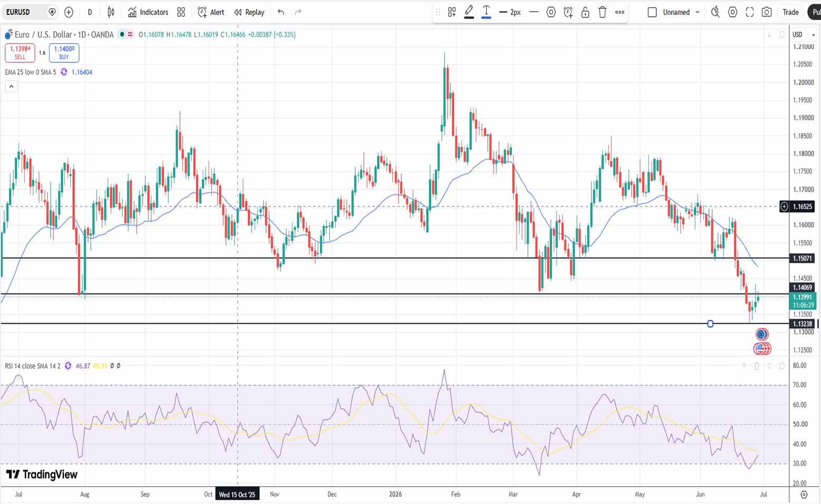Undo the last chart action

tap(281, 12)
